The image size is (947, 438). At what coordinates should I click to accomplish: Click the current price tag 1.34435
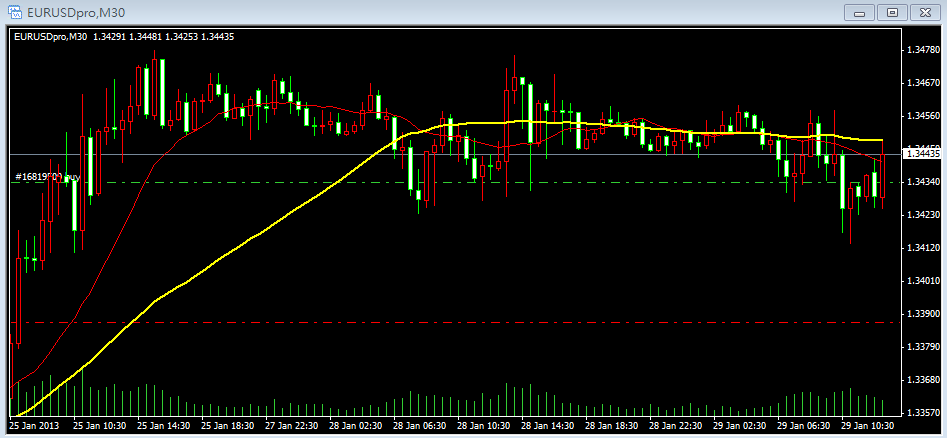coord(921,154)
